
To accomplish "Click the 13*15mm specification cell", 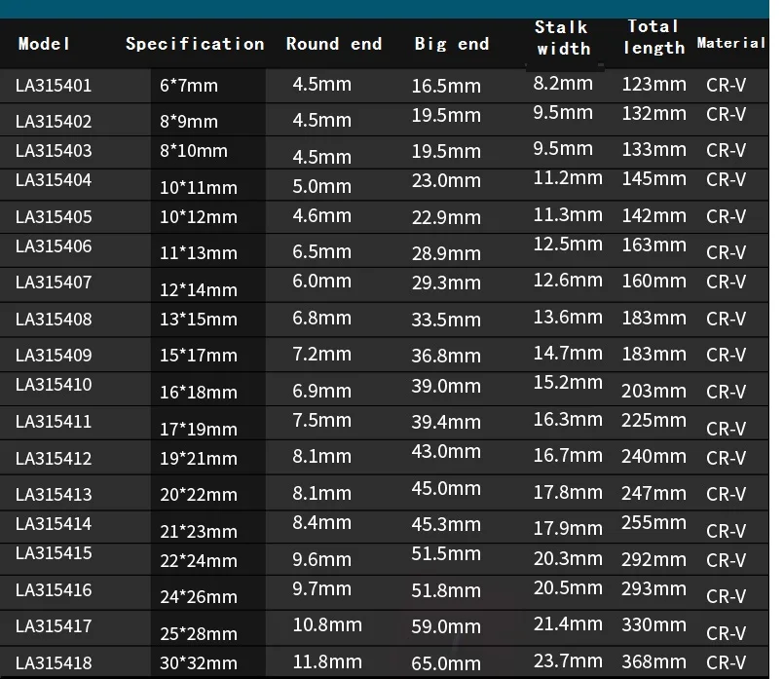I will tap(199, 320).
